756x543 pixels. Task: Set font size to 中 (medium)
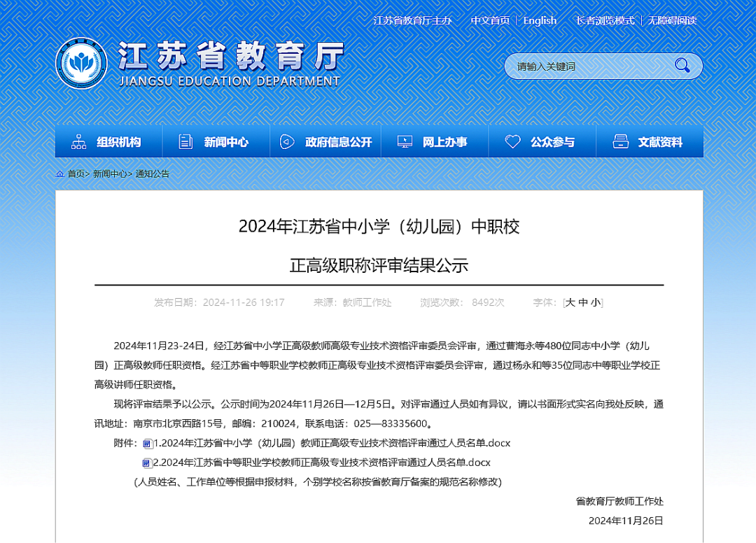(582, 302)
